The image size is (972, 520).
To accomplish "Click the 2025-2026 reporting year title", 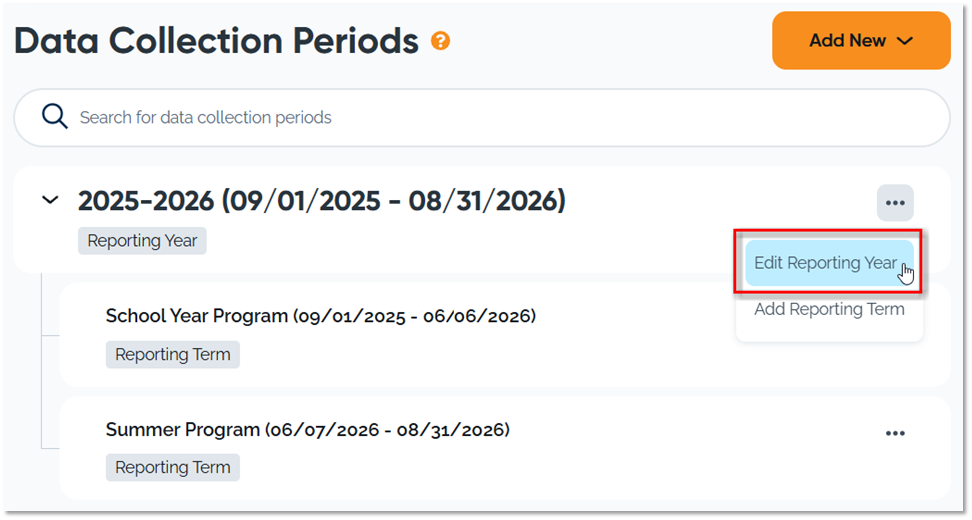I will [x=146, y=201].
